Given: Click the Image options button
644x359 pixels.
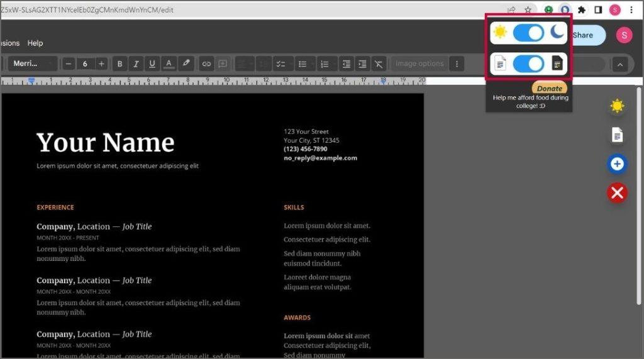Looking at the screenshot, I should pyautogui.click(x=419, y=64).
